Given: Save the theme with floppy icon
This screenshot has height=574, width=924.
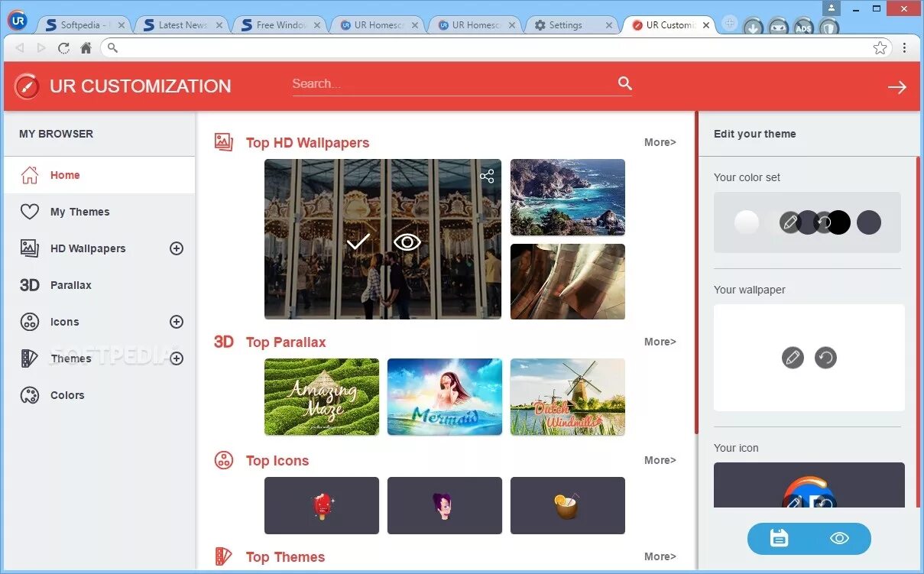Looking at the screenshot, I should point(779,538).
